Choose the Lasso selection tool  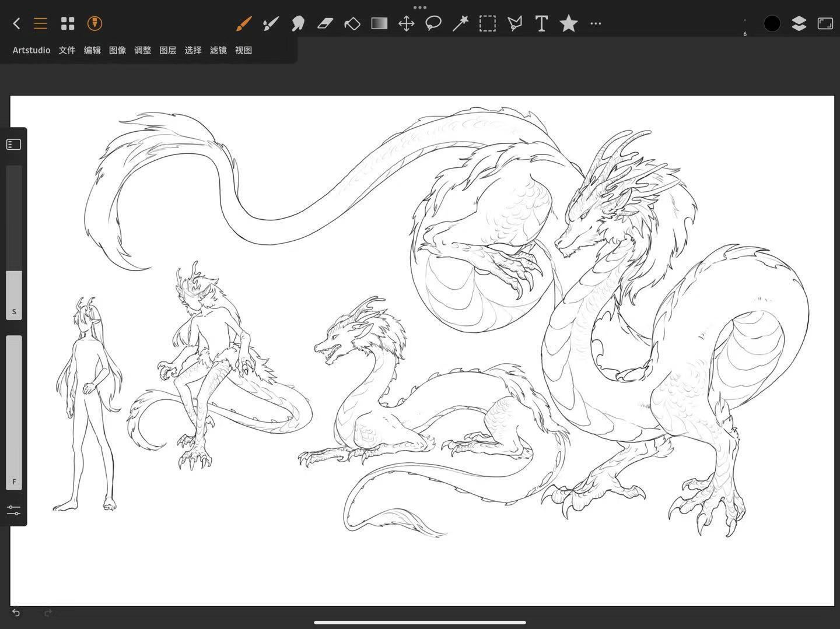tap(433, 24)
